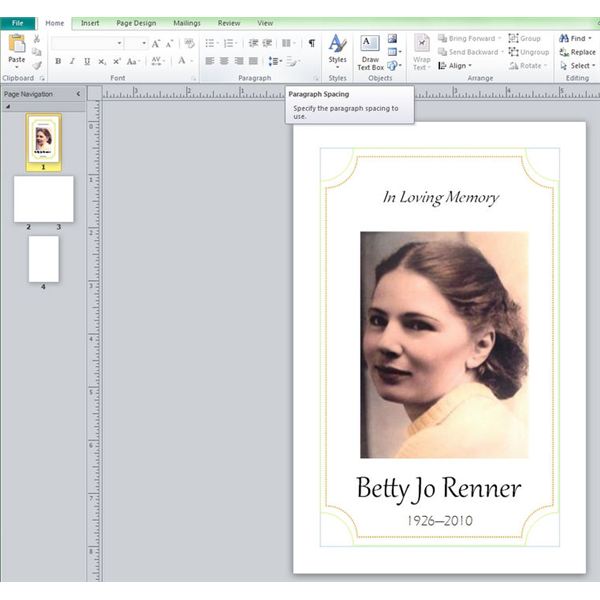The height and width of the screenshot is (600, 600).
Task: Click the Cut scissors icon
Action: (37, 39)
